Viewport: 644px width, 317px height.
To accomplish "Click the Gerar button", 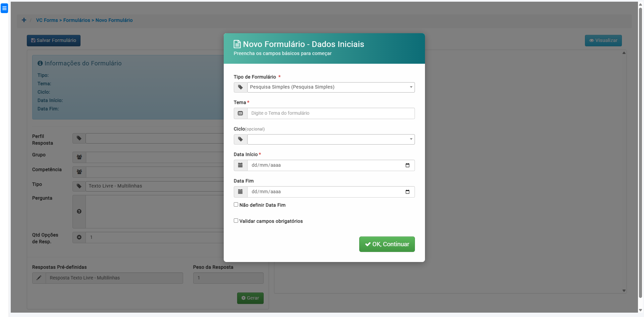I will click(250, 298).
